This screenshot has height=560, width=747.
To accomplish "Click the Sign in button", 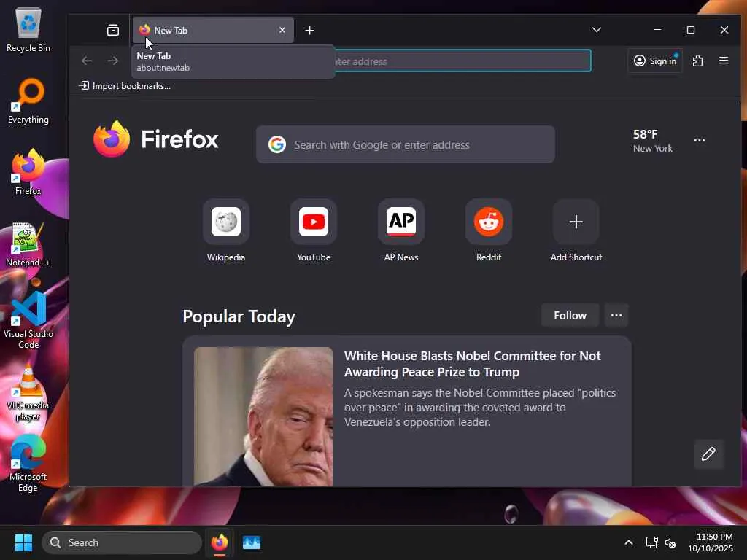I will (x=654, y=61).
